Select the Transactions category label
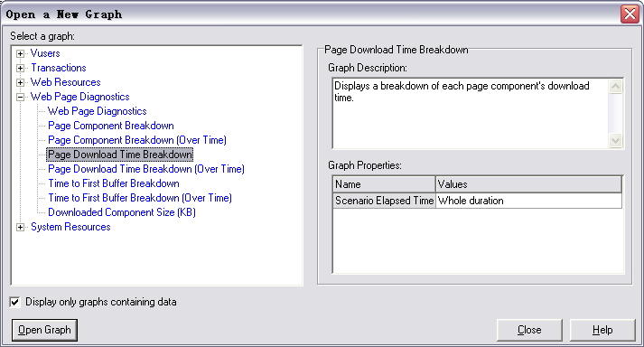The image size is (644, 347). point(59,68)
